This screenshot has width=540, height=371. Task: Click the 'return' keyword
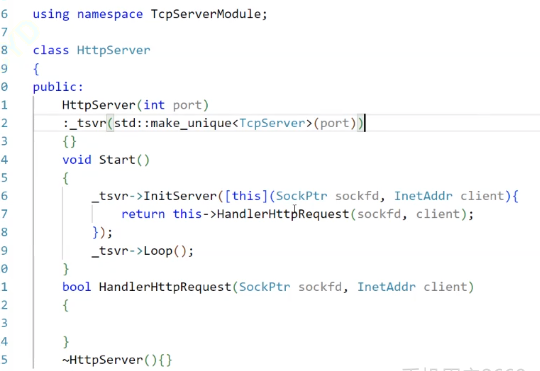pyautogui.click(x=143, y=214)
